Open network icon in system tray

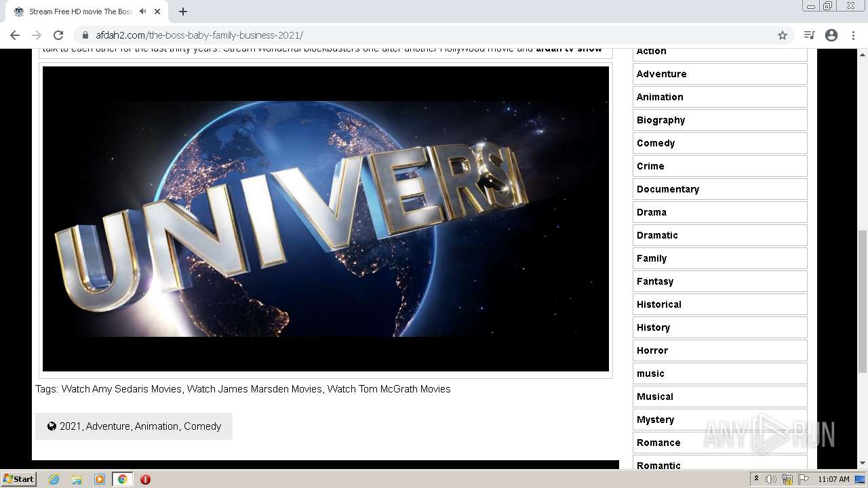click(787, 479)
